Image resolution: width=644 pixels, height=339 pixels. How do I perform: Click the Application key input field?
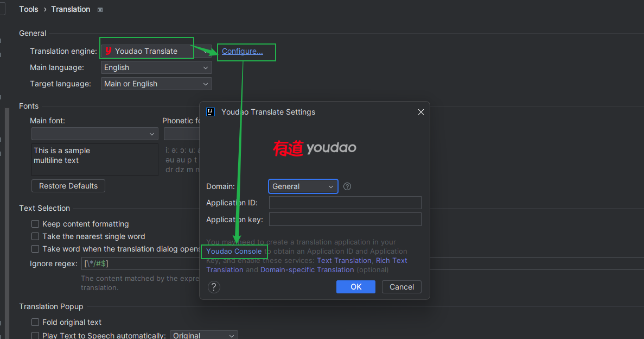point(345,219)
